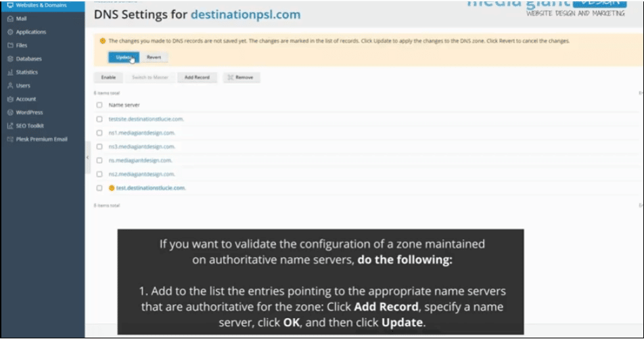This screenshot has height=339, width=644.
Task: Open the ns.mediagiantdesign.com record
Action: pyautogui.click(x=140, y=160)
